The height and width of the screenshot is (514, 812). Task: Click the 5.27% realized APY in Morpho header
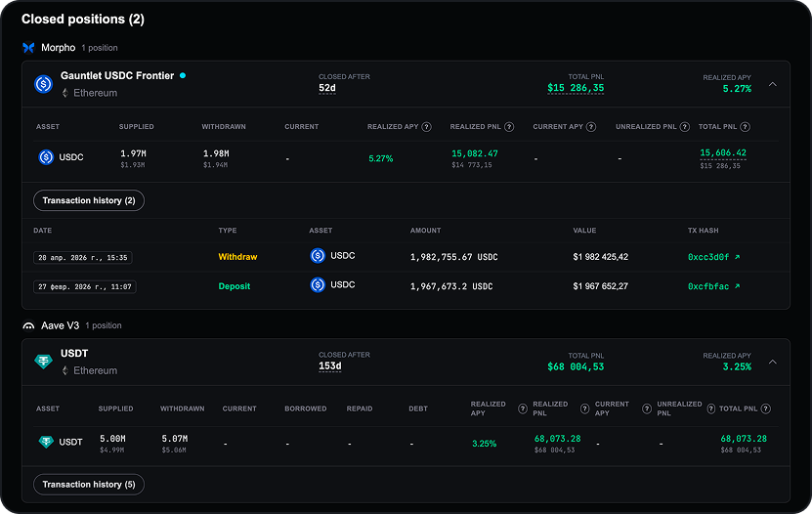(737, 89)
